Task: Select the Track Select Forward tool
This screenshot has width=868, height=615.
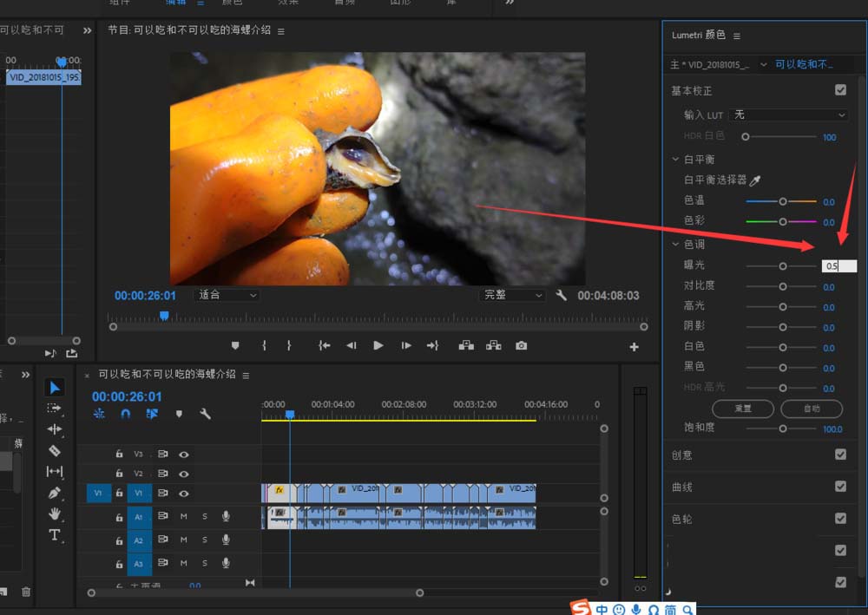Action: pos(54,409)
